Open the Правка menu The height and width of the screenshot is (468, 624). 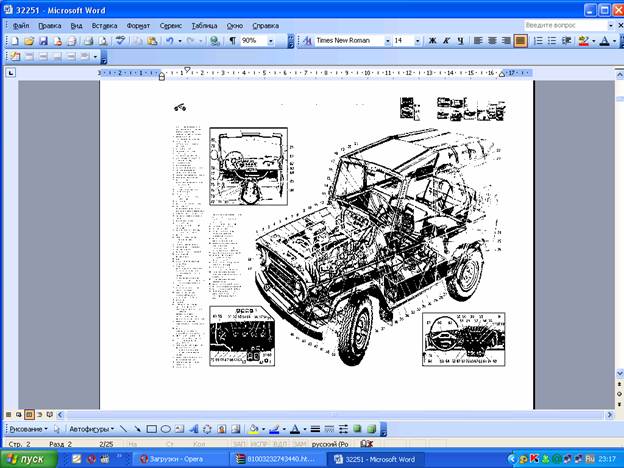click(50, 25)
